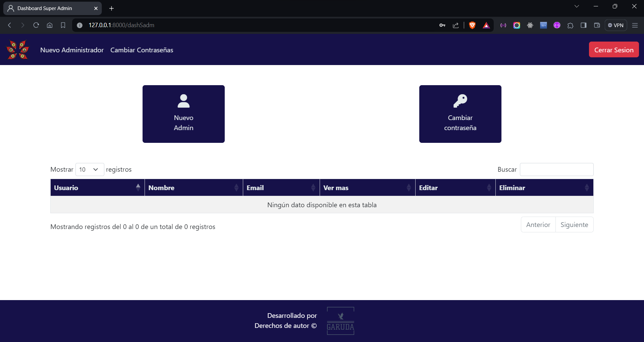
Task: Sort table by Email column
Action: 281,188
